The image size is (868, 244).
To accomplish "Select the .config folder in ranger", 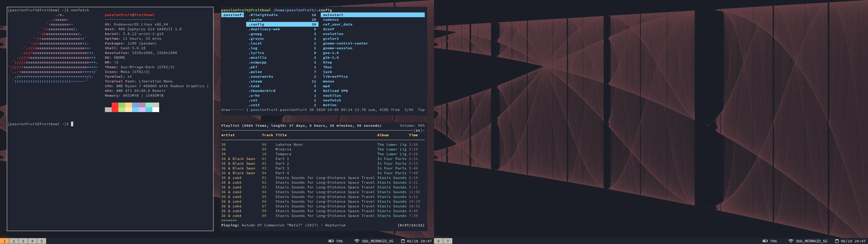I will [x=282, y=24].
